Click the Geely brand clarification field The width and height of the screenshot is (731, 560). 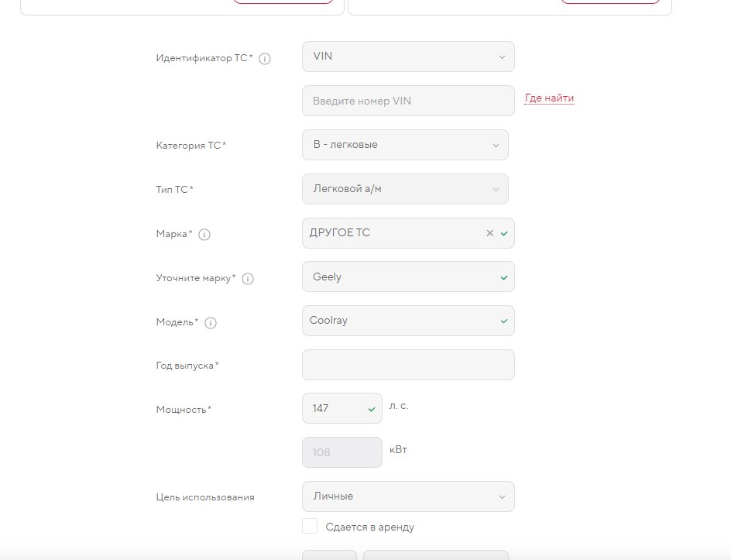click(x=408, y=277)
